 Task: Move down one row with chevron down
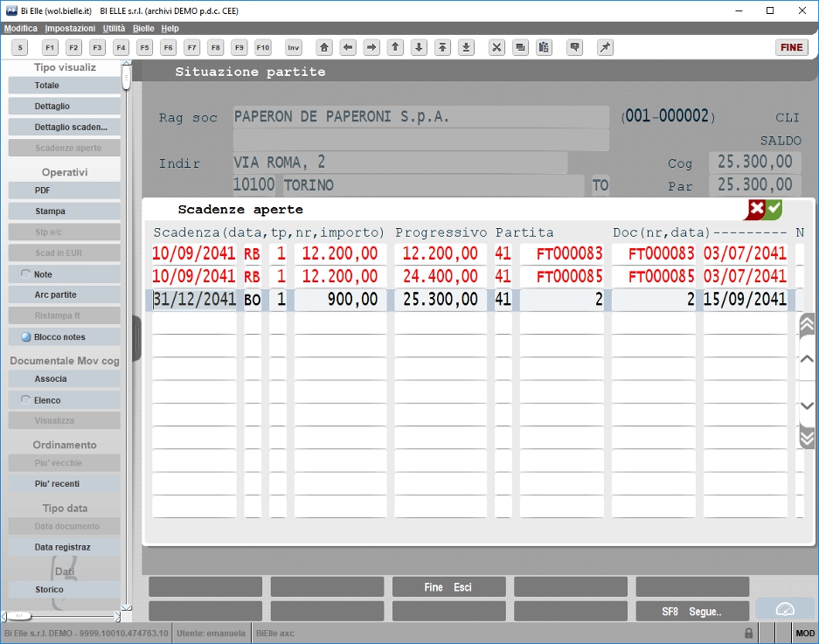tap(807, 405)
